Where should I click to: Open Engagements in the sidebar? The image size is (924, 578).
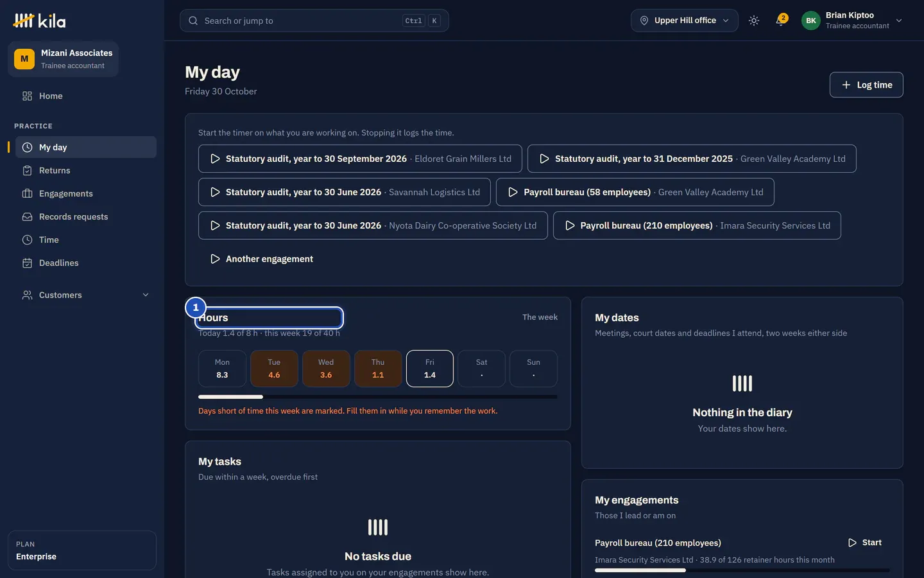tap(86, 193)
